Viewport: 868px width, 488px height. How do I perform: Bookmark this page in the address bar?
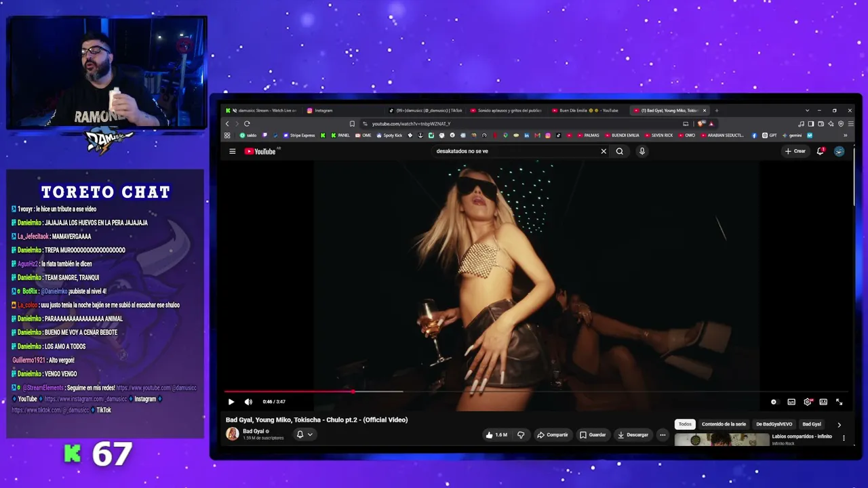[x=352, y=124]
